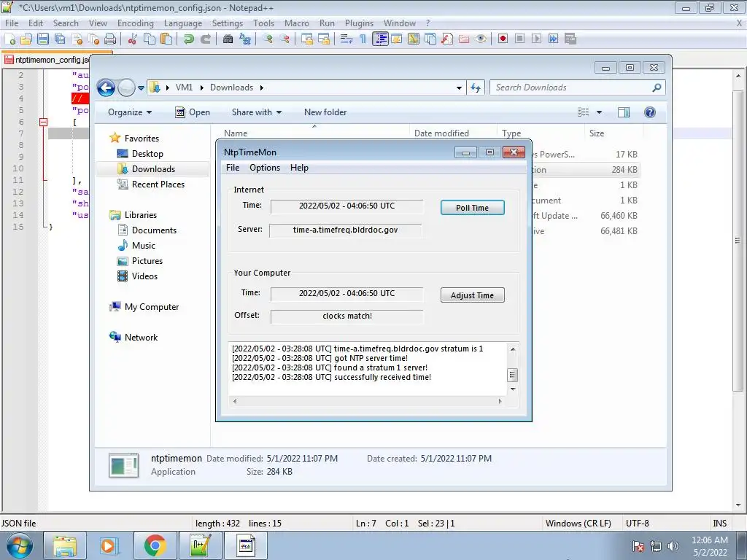The height and width of the screenshot is (560, 747).
Task: Click the Print icon in Notepad++ toolbar
Action: [x=110, y=39]
